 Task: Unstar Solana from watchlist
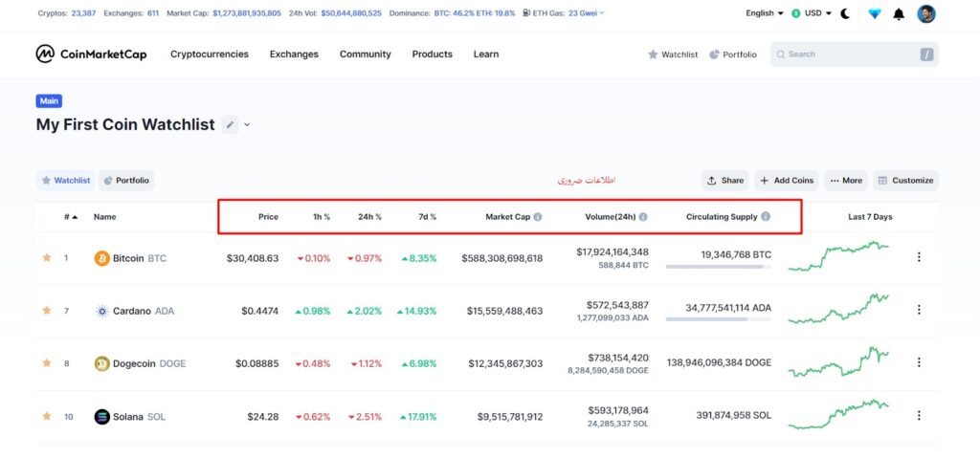tap(46, 416)
